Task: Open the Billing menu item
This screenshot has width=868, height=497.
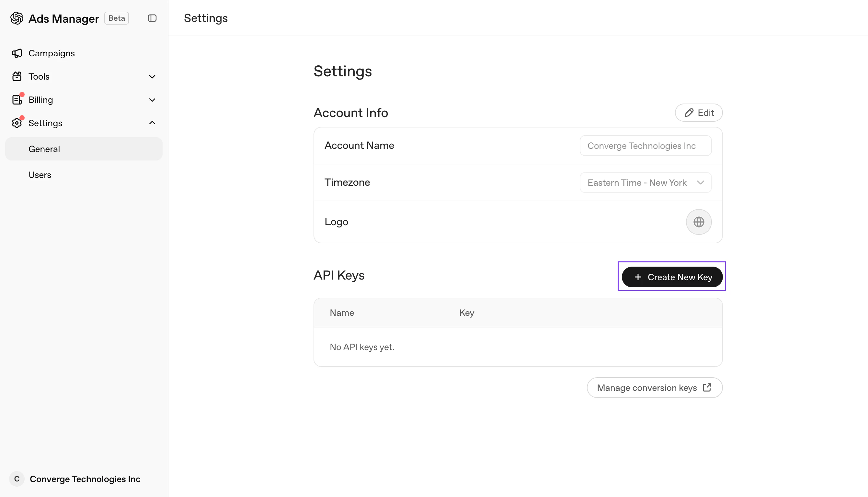Action: [x=84, y=100]
